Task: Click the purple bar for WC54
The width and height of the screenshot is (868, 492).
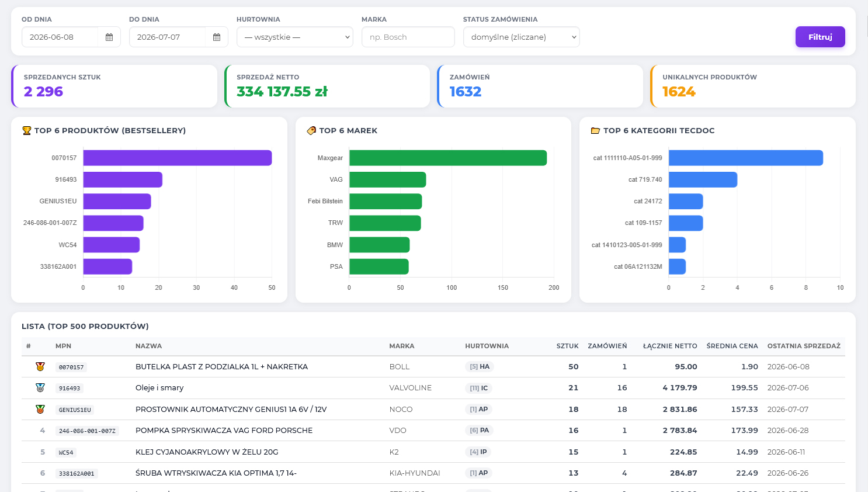Action: [112, 245]
